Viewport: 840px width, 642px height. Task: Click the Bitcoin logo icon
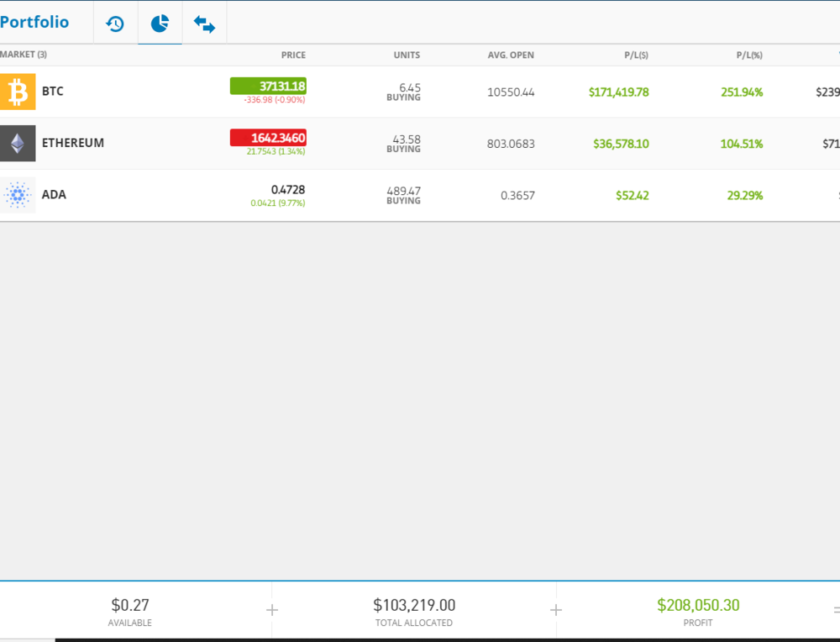click(18, 92)
